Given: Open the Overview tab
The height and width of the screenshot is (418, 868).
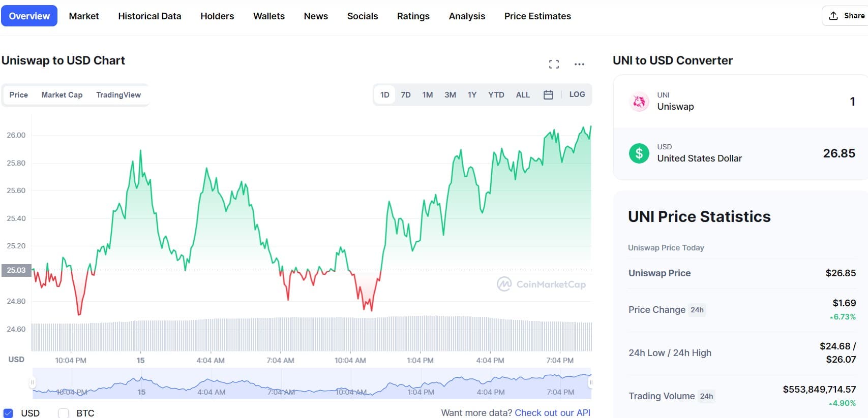Looking at the screenshot, I should [x=29, y=16].
